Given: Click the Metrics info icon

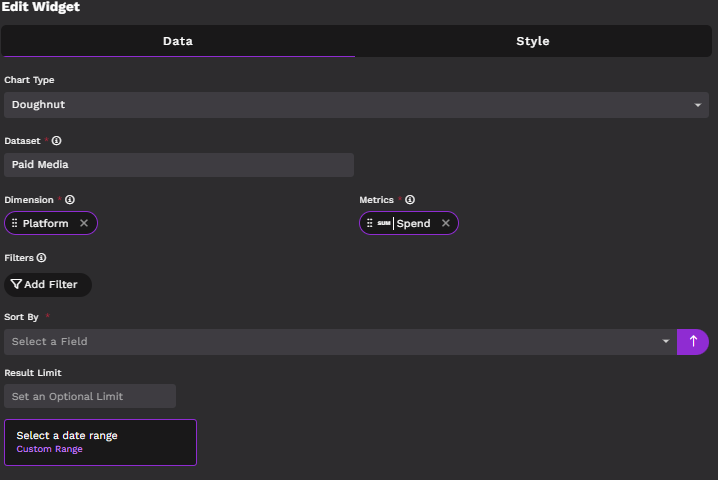Looking at the screenshot, I should tap(410, 200).
